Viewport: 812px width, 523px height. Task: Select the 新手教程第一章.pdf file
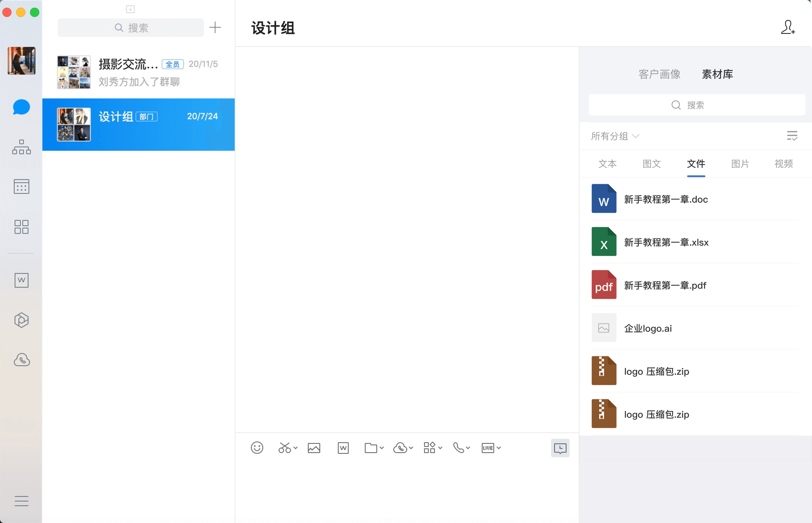pos(665,285)
